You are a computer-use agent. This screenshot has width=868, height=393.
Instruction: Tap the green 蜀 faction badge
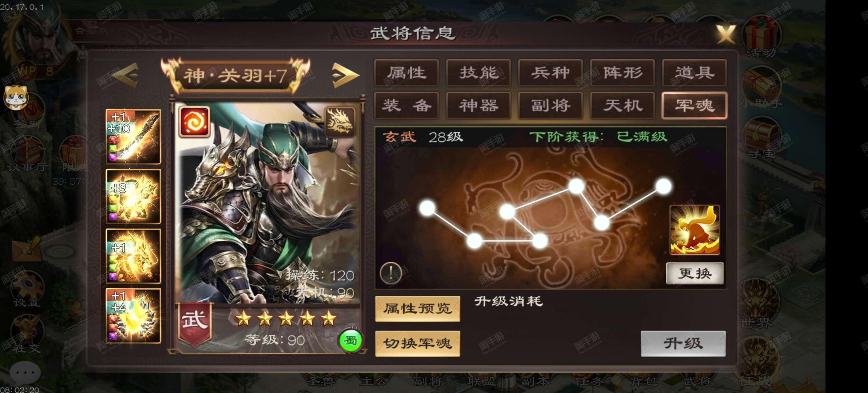click(350, 341)
